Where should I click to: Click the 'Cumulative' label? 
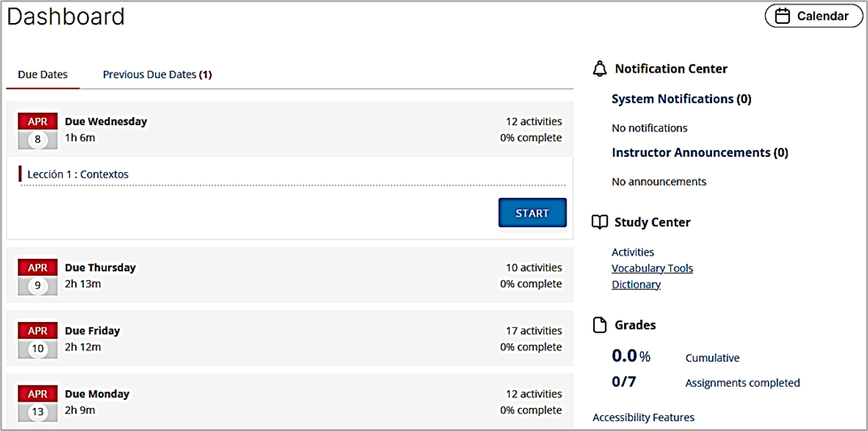coord(712,358)
